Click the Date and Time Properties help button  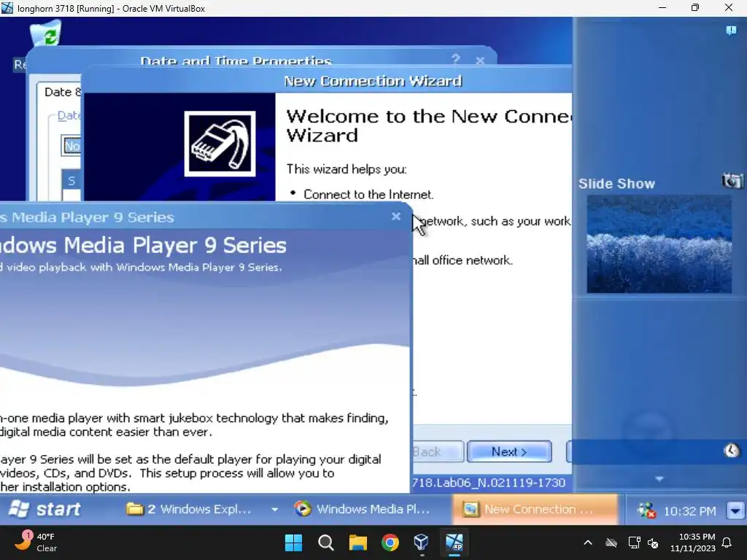[x=456, y=59]
